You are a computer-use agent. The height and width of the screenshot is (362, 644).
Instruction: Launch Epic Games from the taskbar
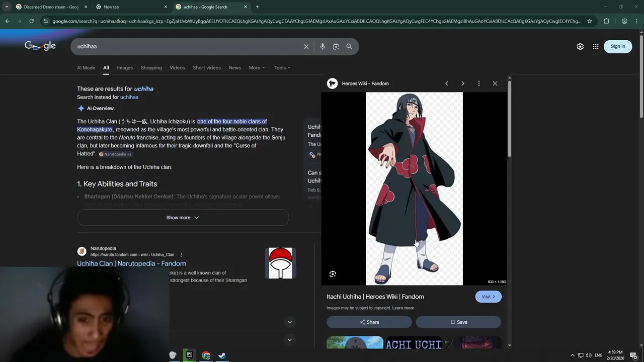coord(189,355)
